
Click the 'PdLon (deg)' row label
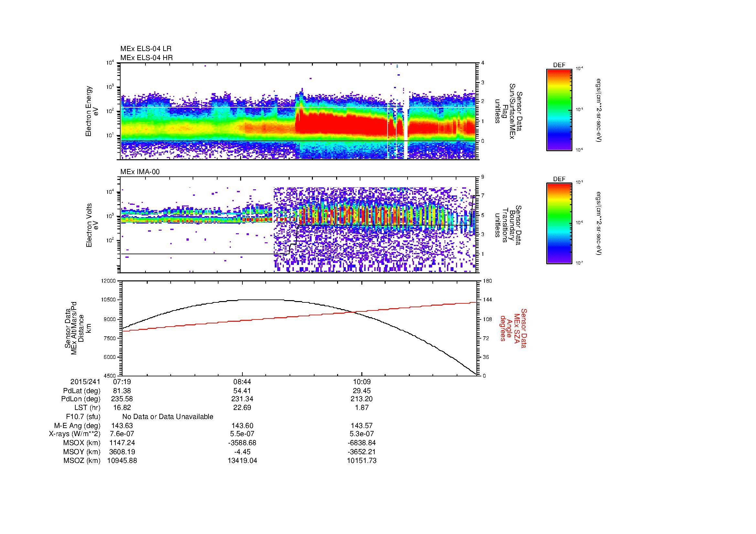(x=81, y=399)
